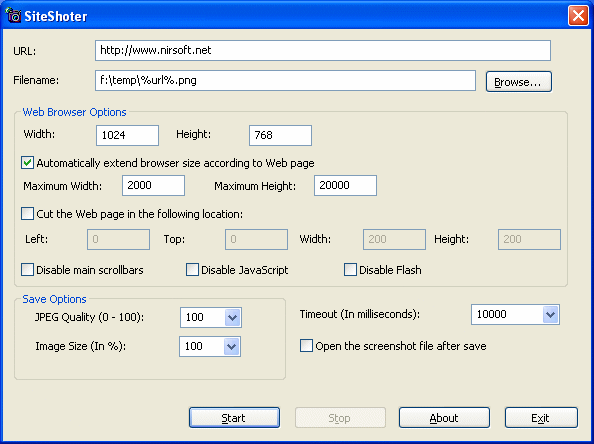Click the Exit button
This screenshot has height=444, width=594.
pos(541,418)
